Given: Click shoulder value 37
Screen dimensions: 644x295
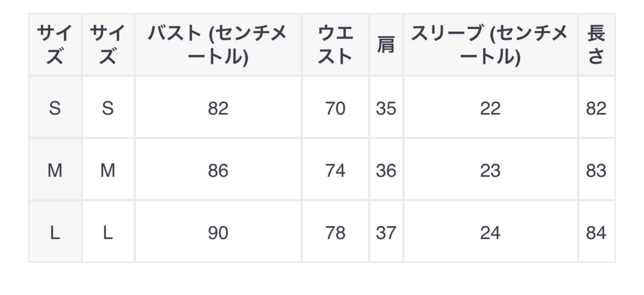Looking at the screenshot, I should [x=386, y=233].
